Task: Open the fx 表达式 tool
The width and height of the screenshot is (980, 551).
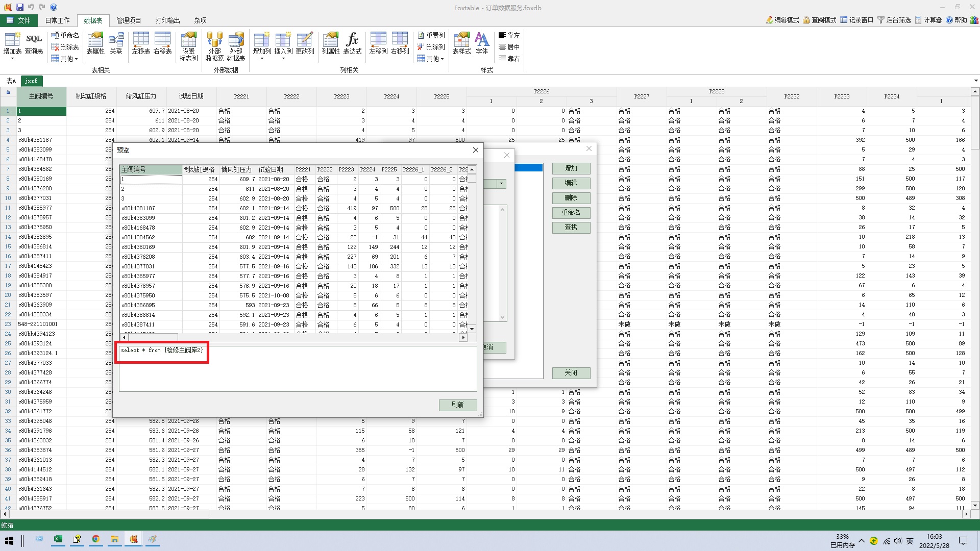Action: point(352,43)
